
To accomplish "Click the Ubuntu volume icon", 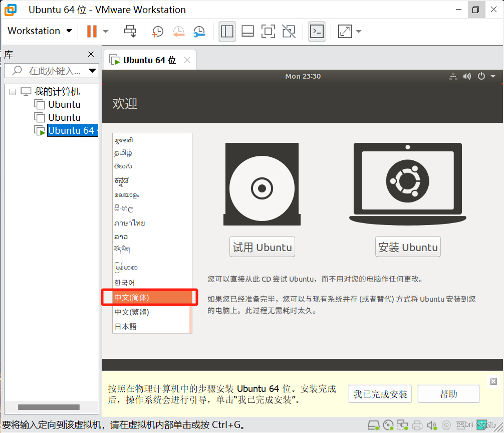I will coord(467,77).
